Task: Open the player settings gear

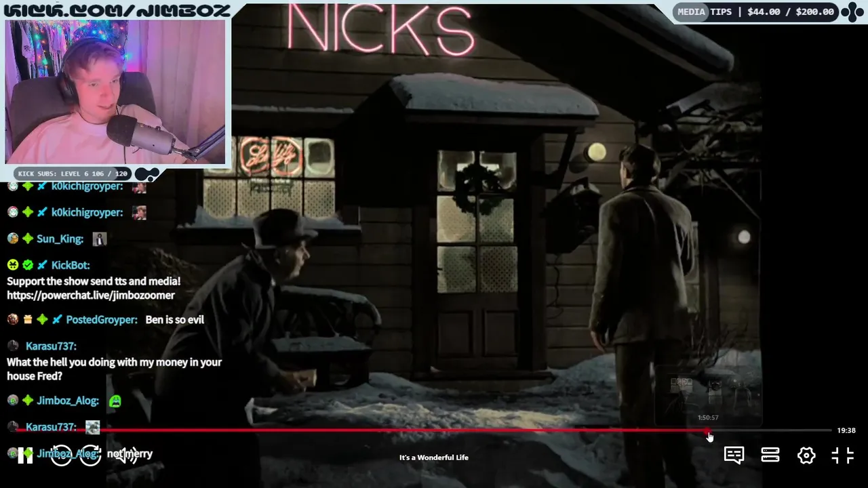Action: 806,455
